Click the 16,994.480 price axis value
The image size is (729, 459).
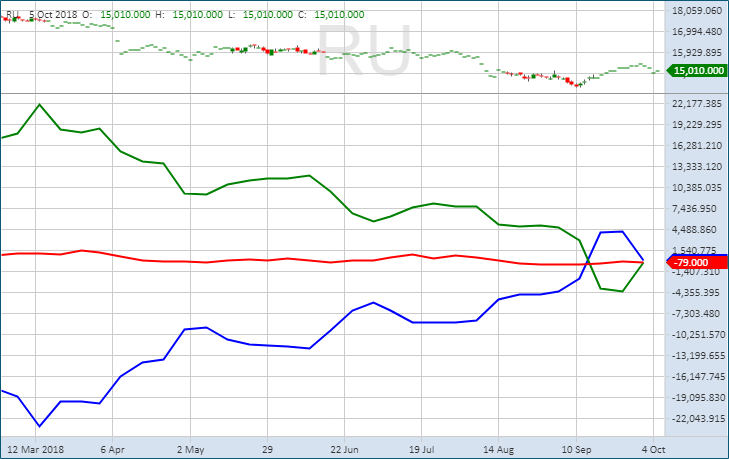[697, 32]
